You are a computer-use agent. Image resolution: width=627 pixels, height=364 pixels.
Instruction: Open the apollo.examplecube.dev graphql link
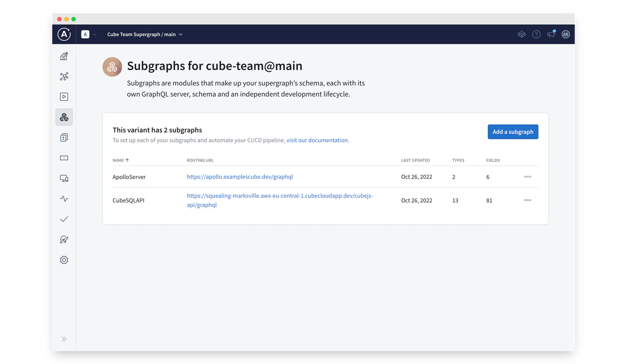pos(240,177)
